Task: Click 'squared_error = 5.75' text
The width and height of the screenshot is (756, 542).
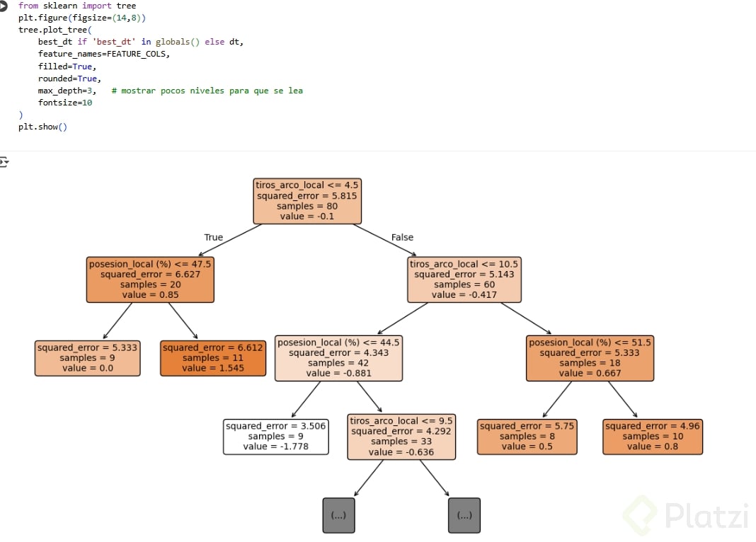Action: (x=527, y=426)
